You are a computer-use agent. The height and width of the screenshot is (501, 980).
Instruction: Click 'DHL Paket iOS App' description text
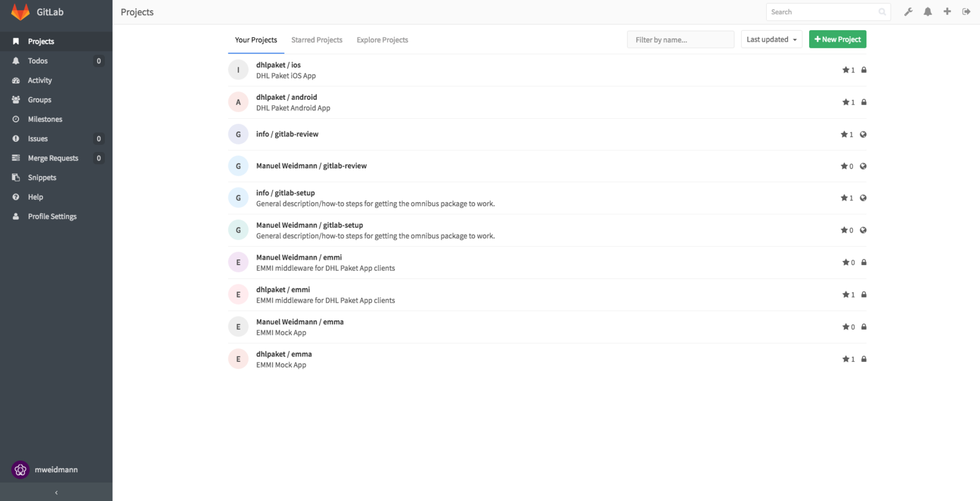click(x=286, y=76)
